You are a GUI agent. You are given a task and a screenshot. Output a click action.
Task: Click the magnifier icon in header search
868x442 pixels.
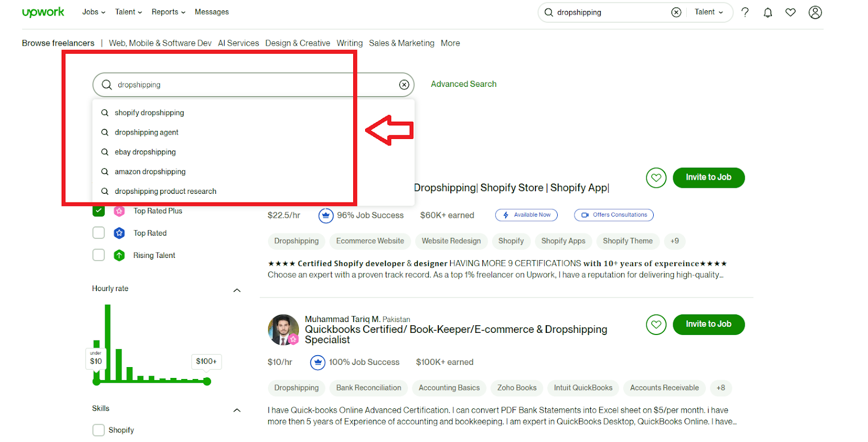pos(548,12)
